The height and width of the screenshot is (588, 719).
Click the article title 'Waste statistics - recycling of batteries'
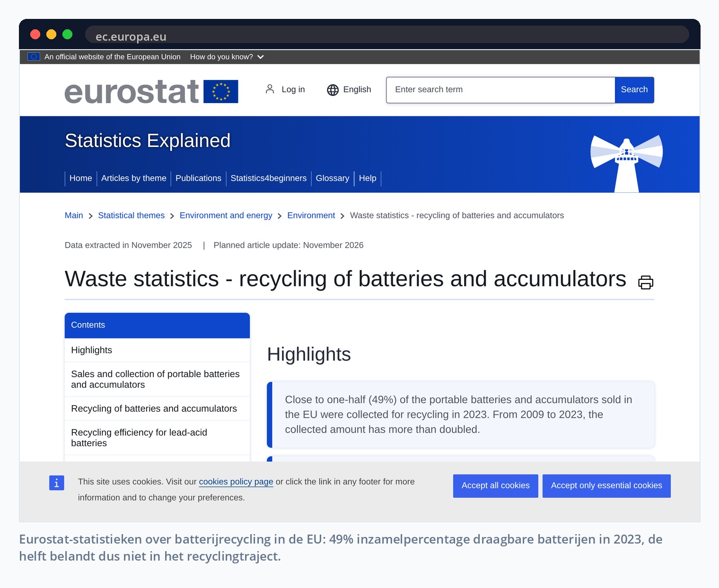tap(345, 279)
